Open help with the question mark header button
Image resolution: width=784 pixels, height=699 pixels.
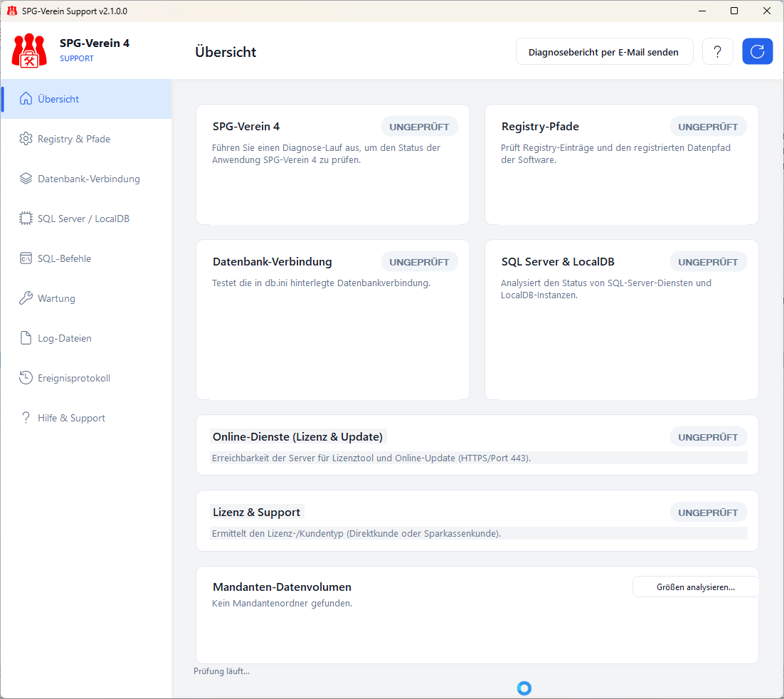click(718, 51)
